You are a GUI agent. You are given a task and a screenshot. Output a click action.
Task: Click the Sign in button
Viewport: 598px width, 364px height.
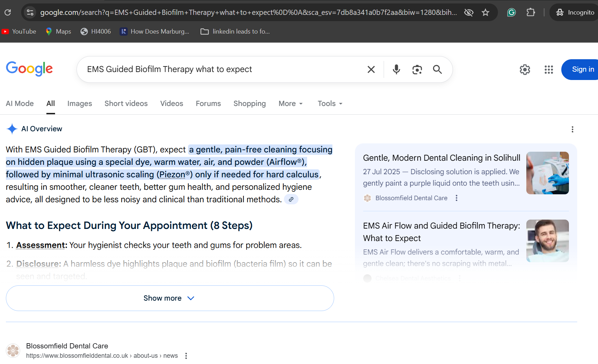[x=581, y=70]
